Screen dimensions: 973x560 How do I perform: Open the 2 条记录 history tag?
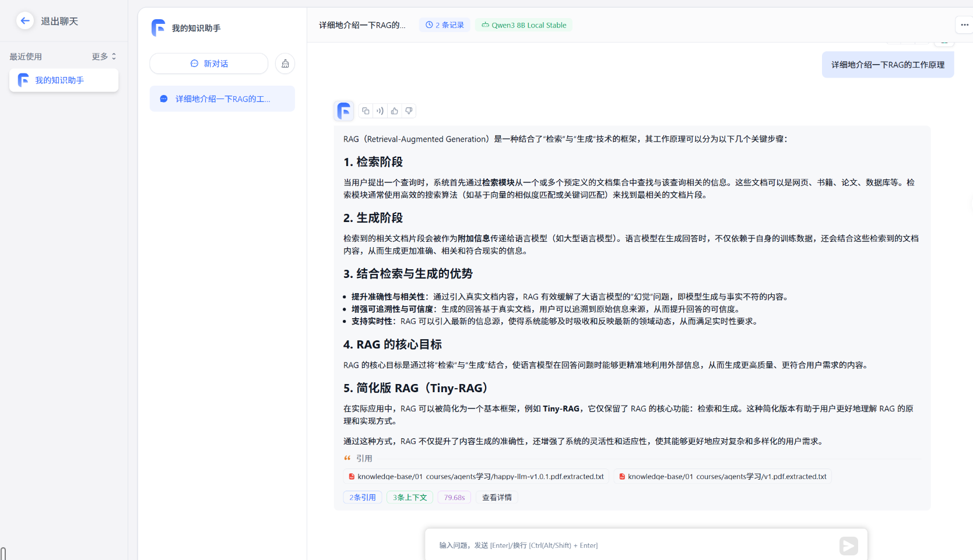[x=444, y=25]
